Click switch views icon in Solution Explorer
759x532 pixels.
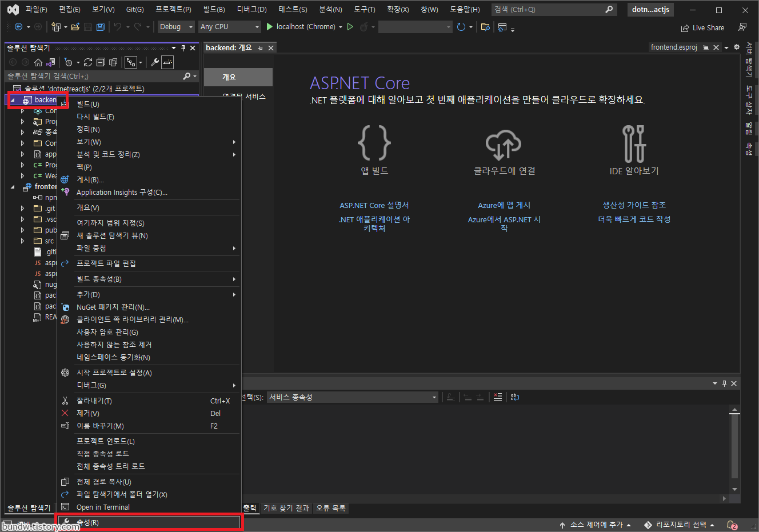(x=51, y=62)
